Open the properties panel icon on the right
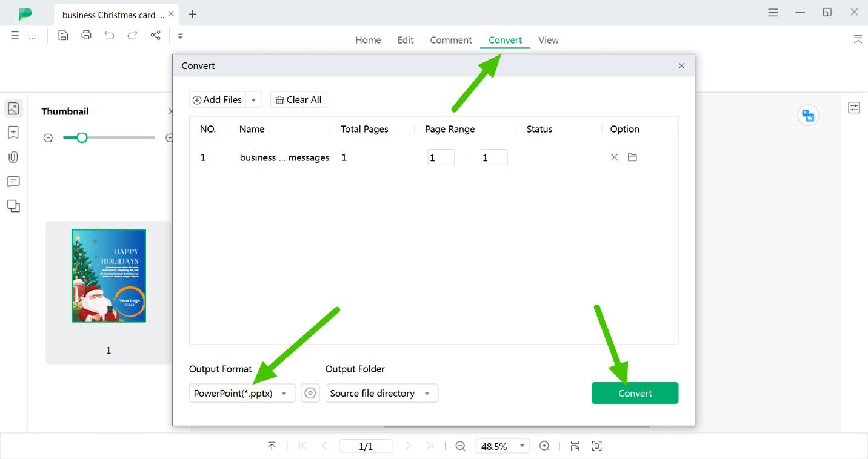This screenshot has height=459, width=868. point(854,108)
